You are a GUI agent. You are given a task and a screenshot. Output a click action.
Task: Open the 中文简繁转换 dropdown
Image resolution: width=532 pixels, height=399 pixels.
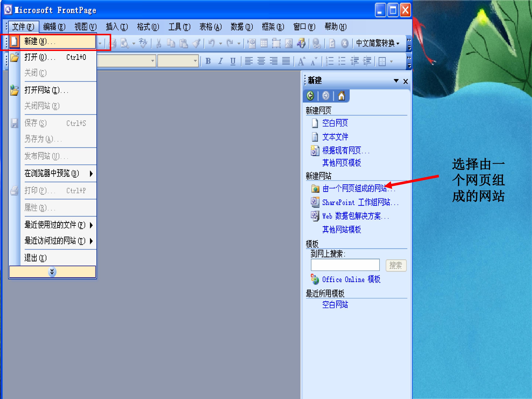pos(378,43)
